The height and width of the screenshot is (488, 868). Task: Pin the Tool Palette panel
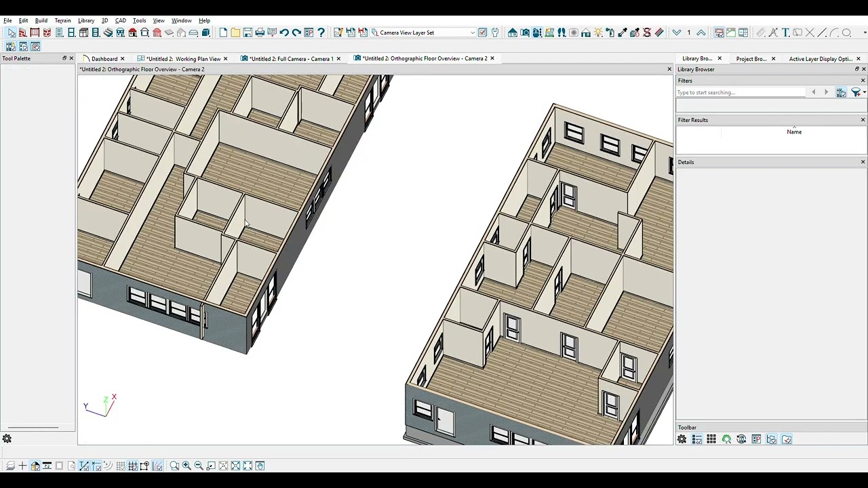pyautogui.click(x=64, y=58)
